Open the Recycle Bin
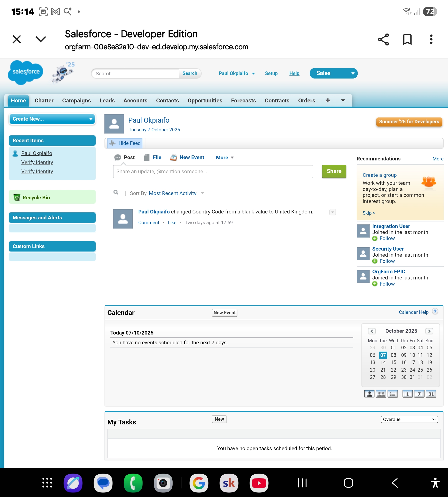Viewport: 448px width, 497px height. pyautogui.click(x=36, y=197)
